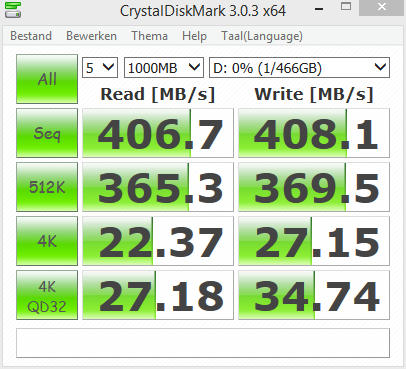
Task: Start the 4K QD32 benchmark
Action: tap(47, 295)
